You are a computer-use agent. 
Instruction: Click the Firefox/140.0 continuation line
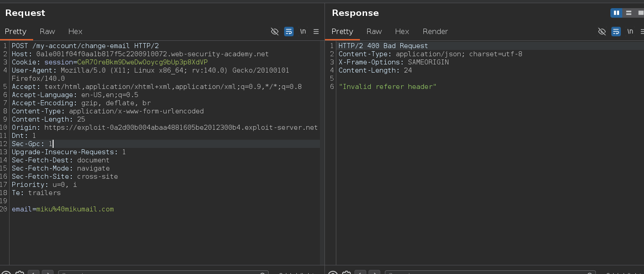(x=38, y=78)
